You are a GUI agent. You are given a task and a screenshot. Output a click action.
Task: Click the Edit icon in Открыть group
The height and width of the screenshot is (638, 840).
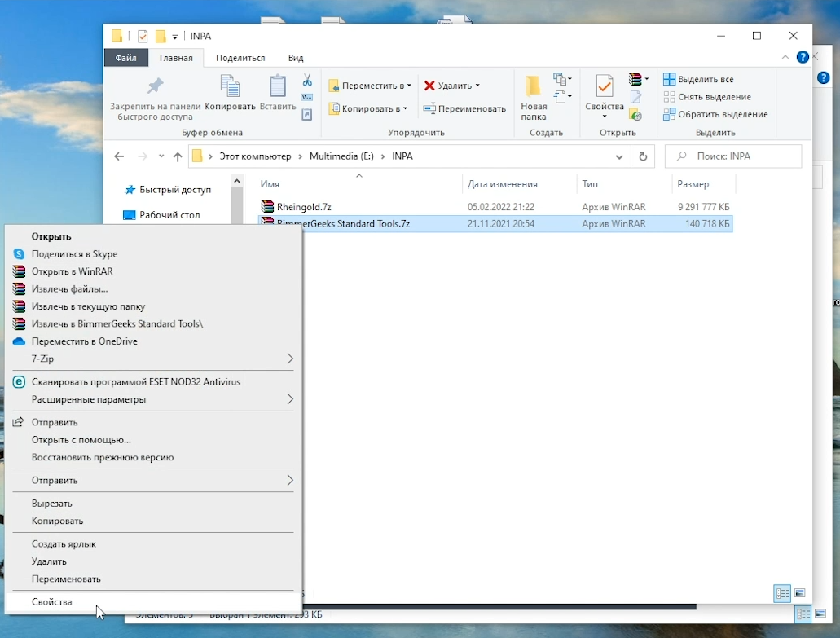click(x=635, y=97)
